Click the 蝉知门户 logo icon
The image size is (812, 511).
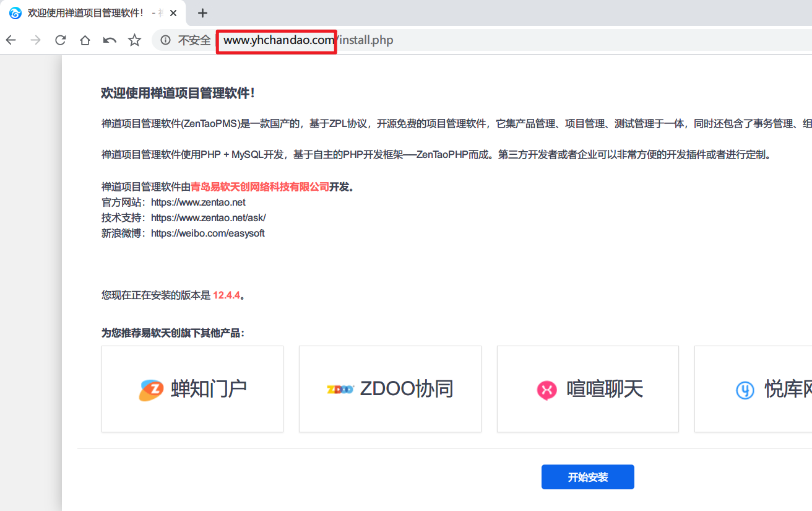click(151, 390)
